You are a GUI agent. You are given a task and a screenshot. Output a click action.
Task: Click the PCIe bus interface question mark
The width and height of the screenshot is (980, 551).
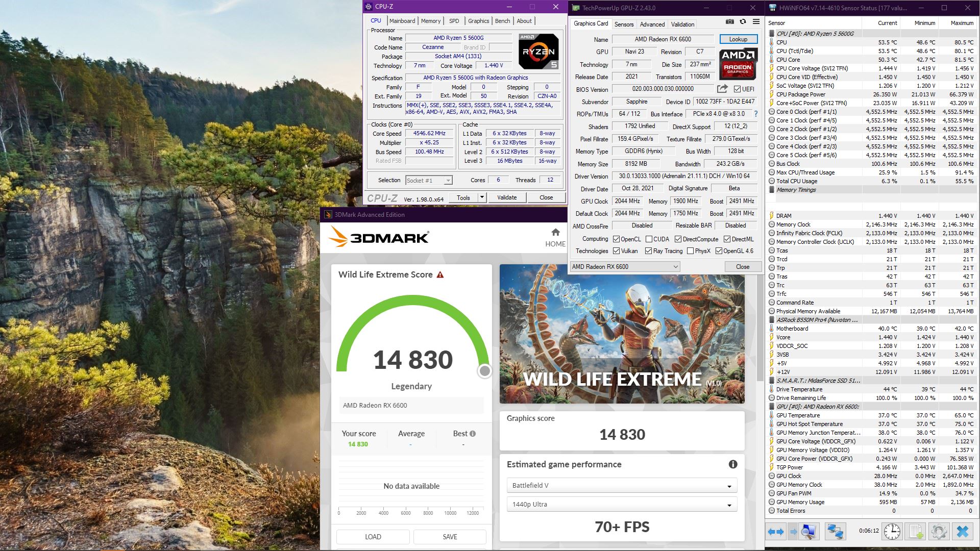[x=756, y=114]
